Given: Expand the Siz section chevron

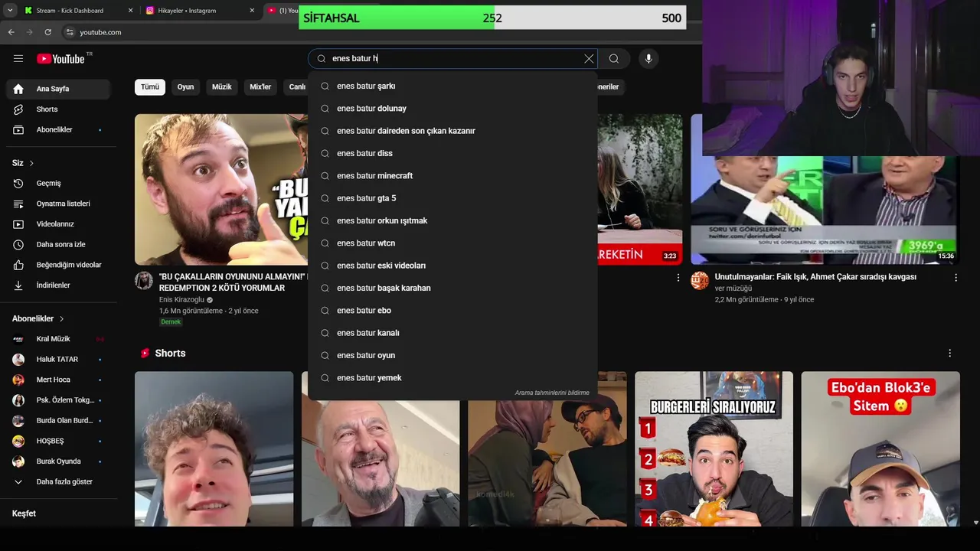Looking at the screenshot, I should click(x=31, y=163).
